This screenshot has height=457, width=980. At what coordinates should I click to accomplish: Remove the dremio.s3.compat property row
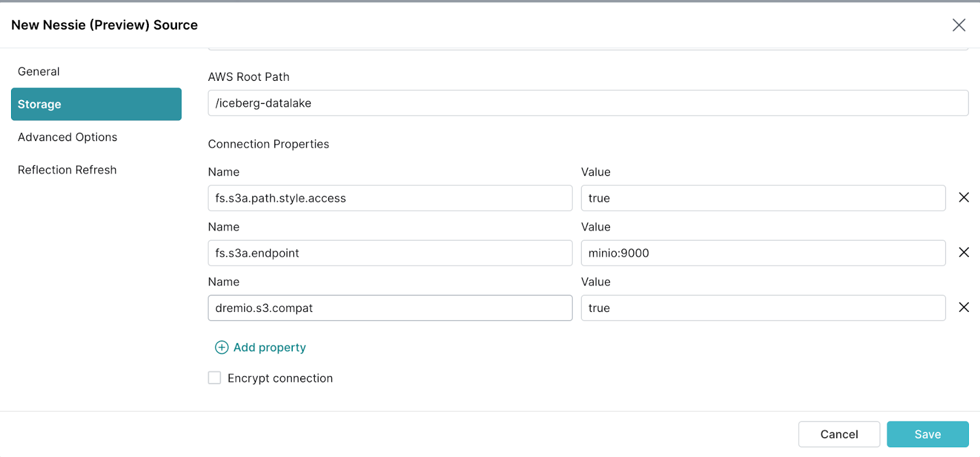point(963,308)
